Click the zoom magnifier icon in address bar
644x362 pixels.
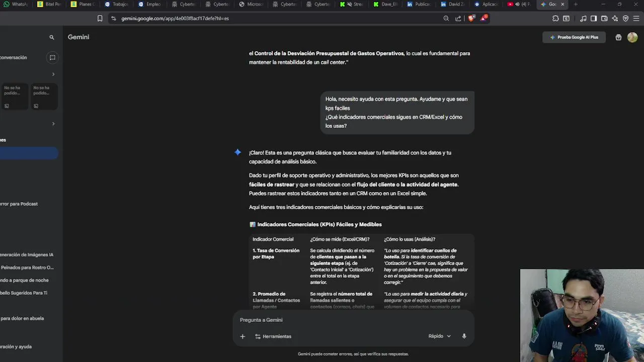tap(446, 18)
